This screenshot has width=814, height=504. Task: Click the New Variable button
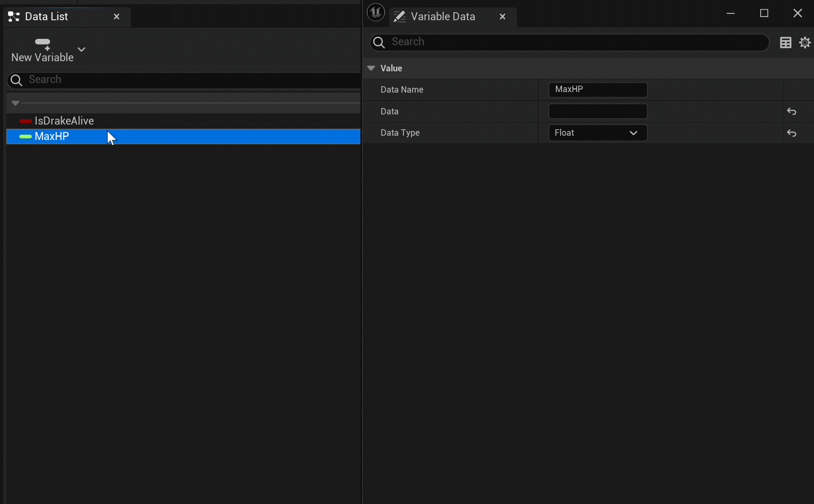43,51
